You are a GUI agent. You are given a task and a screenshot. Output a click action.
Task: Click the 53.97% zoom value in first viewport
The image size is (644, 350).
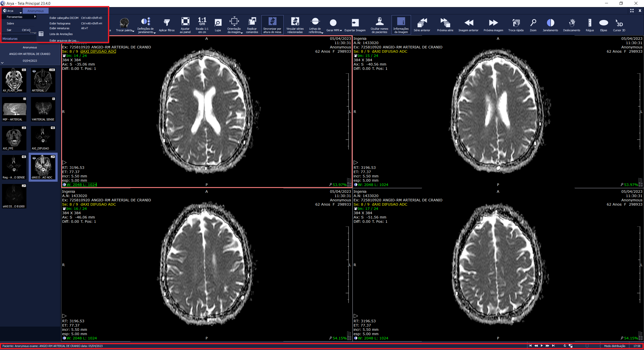[339, 185]
